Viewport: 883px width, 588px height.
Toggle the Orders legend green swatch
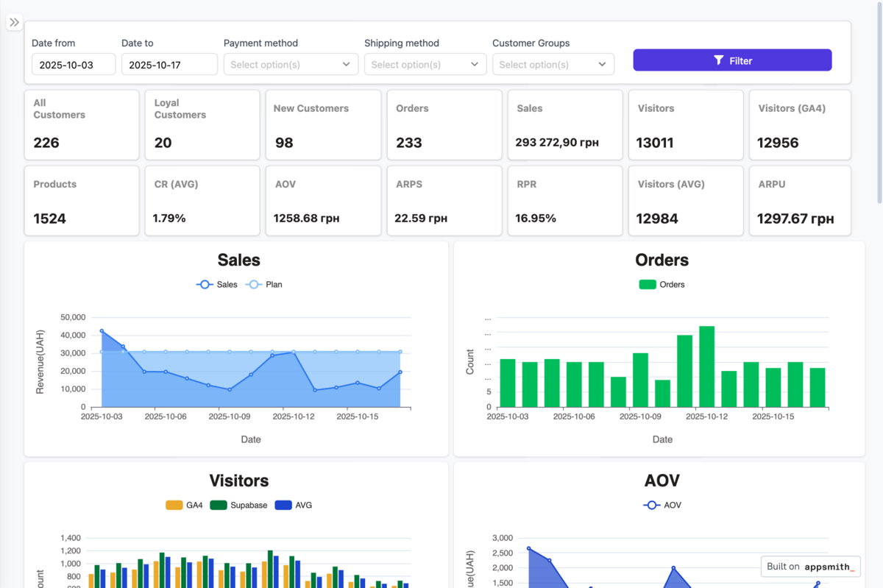(648, 285)
